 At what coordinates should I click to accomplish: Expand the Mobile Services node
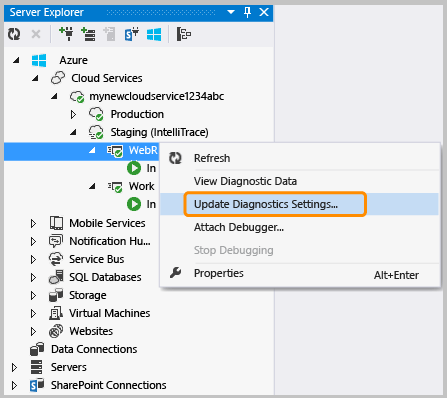coord(33,223)
